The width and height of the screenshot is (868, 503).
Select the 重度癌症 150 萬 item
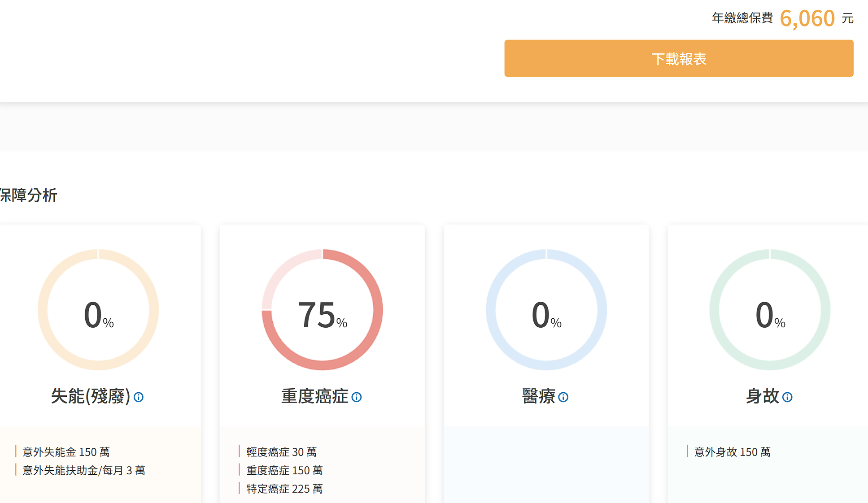pos(284,470)
